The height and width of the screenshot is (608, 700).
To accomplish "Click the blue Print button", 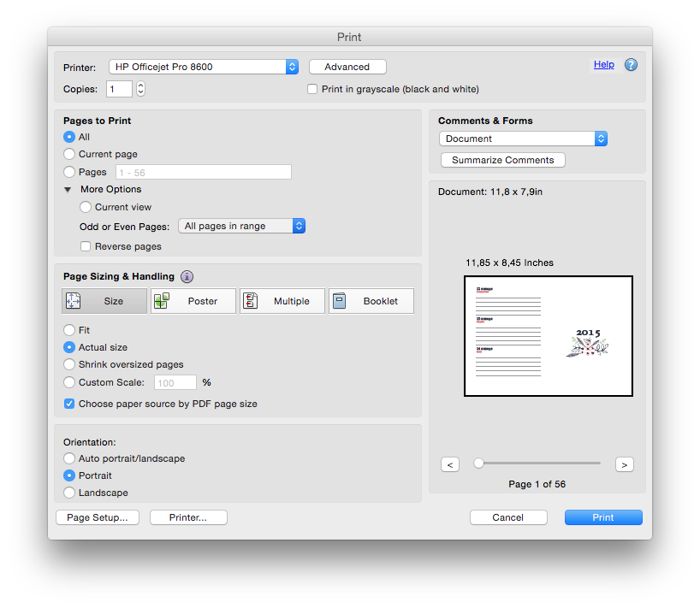I will click(603, 517).
